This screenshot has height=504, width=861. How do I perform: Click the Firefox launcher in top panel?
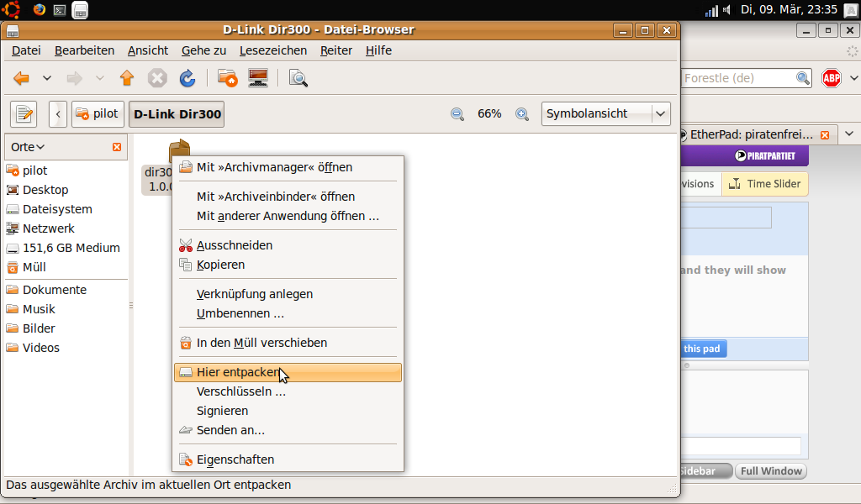coord(40,9)
